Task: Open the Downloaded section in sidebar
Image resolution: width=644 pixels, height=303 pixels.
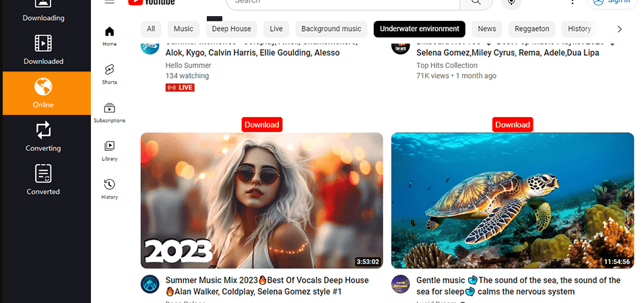Action: [x=43, y=50]
